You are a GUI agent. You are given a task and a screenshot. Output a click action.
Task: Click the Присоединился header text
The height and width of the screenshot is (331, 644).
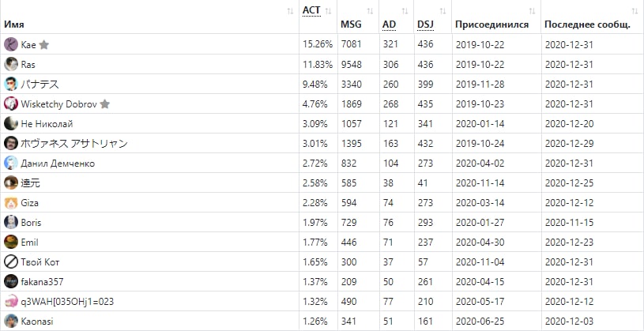pyautogui.click(x=491, y=24)
